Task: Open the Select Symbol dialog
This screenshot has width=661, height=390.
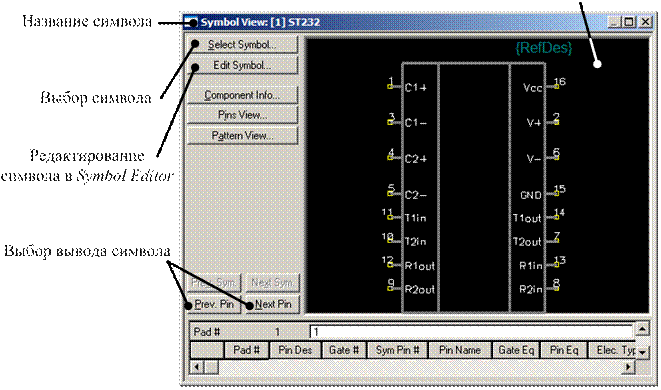Action: 242,45
